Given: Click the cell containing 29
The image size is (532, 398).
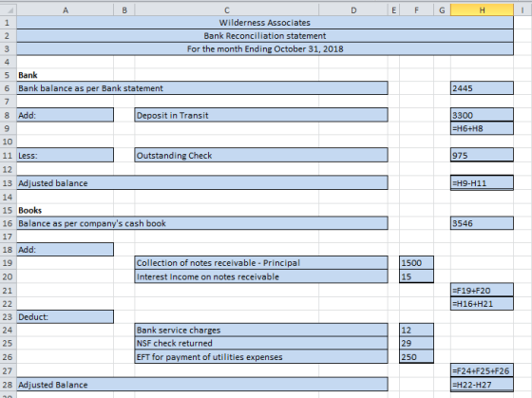Looking at the screenshot, I should [416, 343].
